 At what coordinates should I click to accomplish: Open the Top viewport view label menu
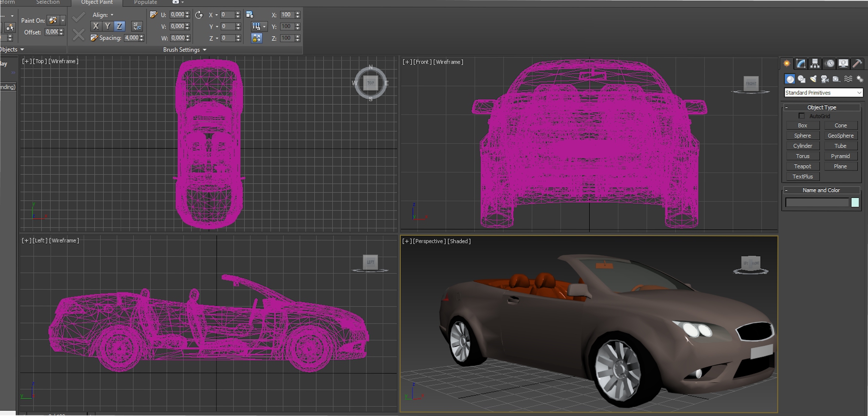[39, 61]
